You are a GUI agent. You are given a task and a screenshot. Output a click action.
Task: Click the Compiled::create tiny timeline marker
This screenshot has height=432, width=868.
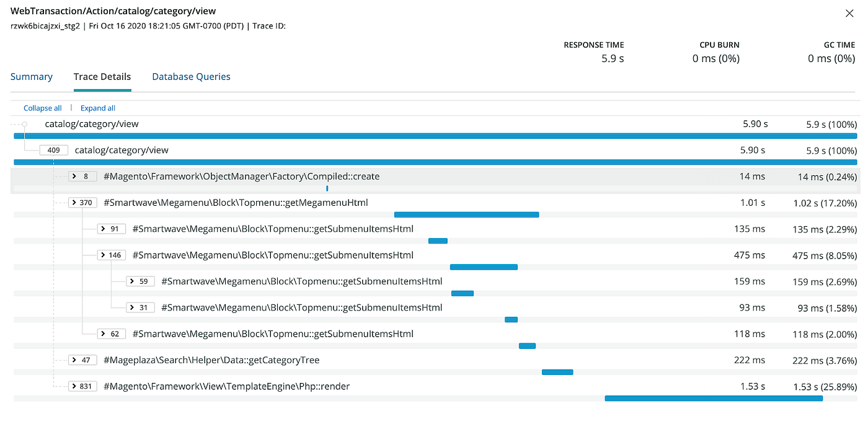327,188
